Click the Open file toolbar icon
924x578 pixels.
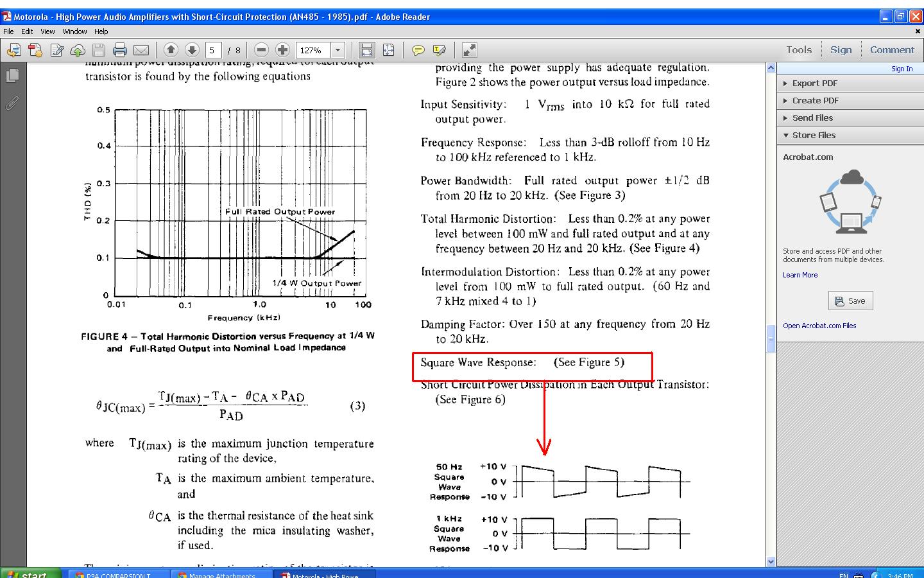pos(13,50)
